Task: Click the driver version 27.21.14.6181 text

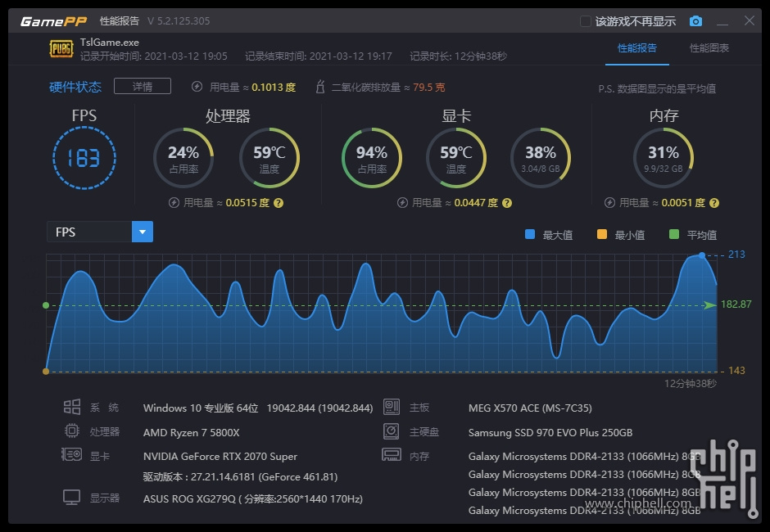Action: click(240, 476)
